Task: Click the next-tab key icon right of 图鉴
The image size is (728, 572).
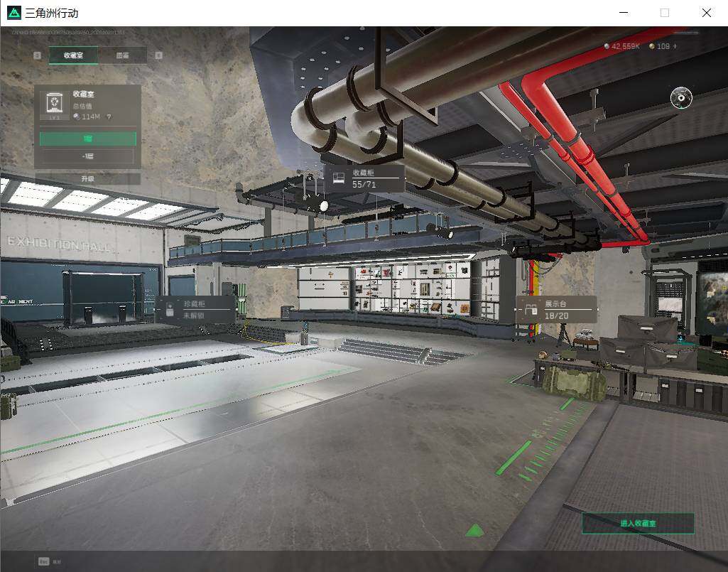Action: pos(159,55)
